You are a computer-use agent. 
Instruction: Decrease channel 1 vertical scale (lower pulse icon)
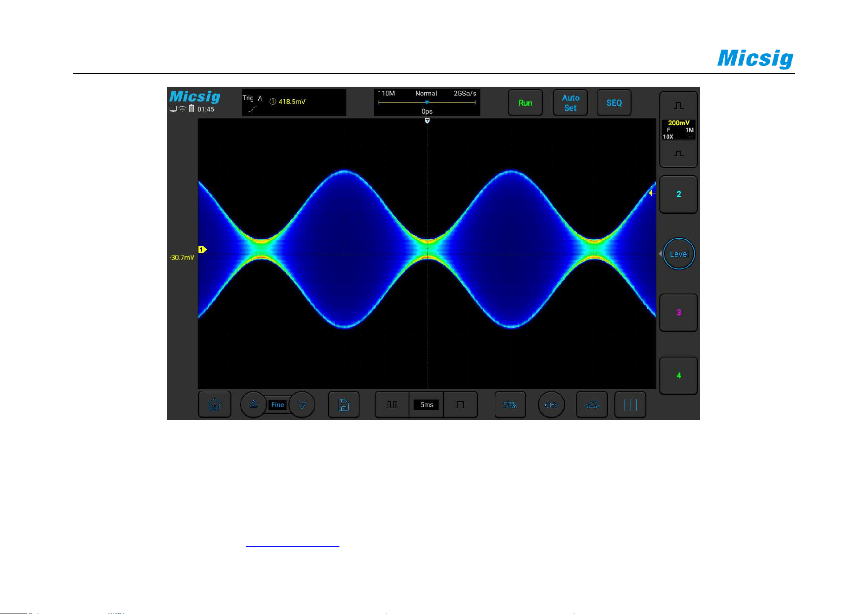click(x=678, y=153)
